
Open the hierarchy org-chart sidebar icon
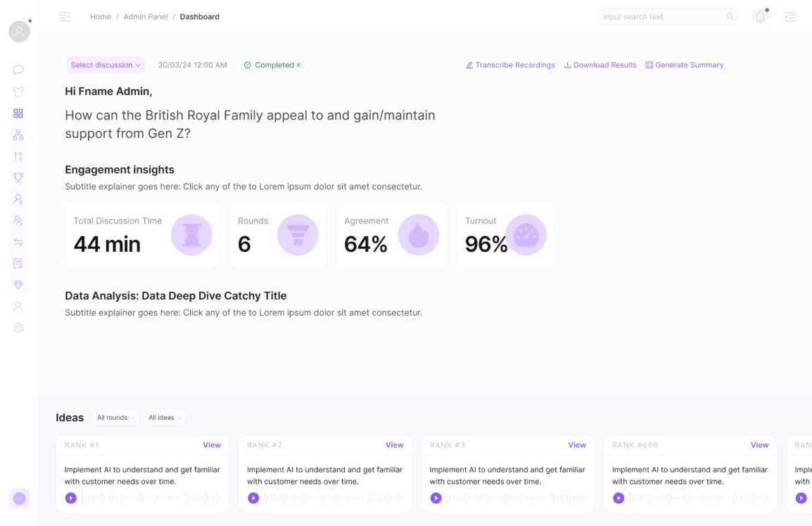[x=18, y=134]
